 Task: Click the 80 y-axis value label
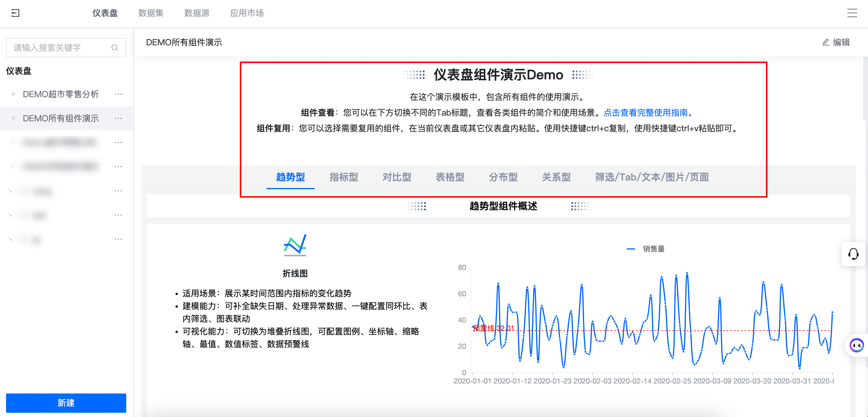click(x=462, y=268)
